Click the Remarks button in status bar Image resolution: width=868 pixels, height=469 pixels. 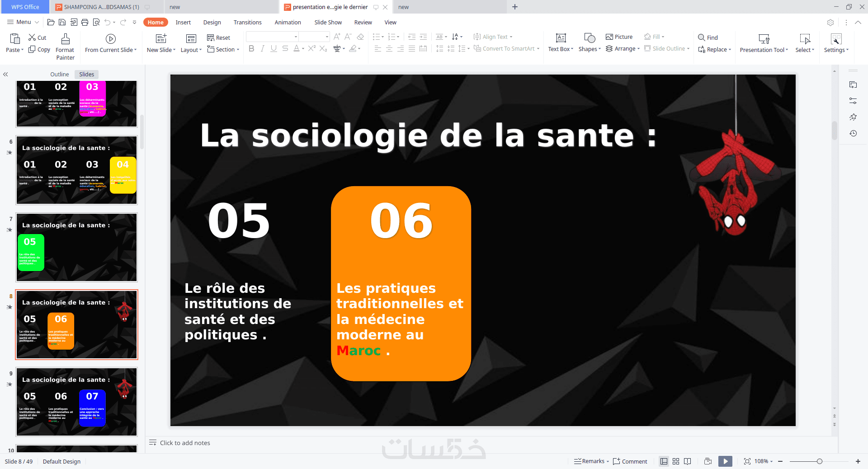(x=591, y=461)
